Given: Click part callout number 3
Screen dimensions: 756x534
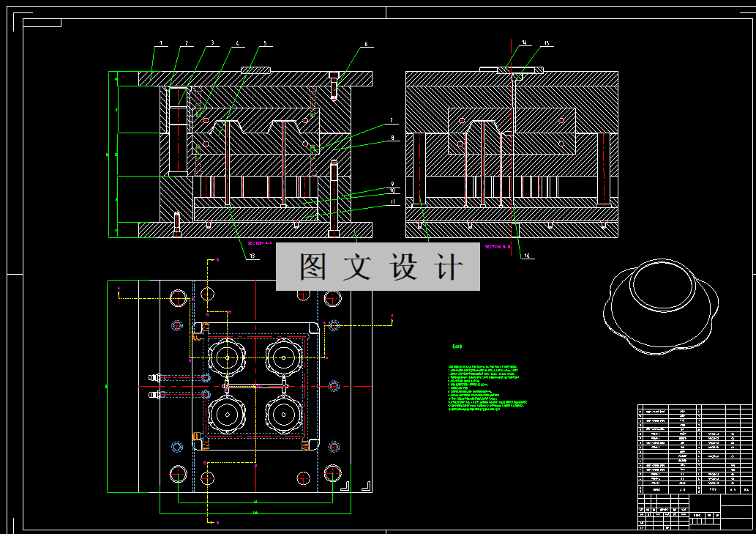Looking at the screenshot, I should point(212,43).
